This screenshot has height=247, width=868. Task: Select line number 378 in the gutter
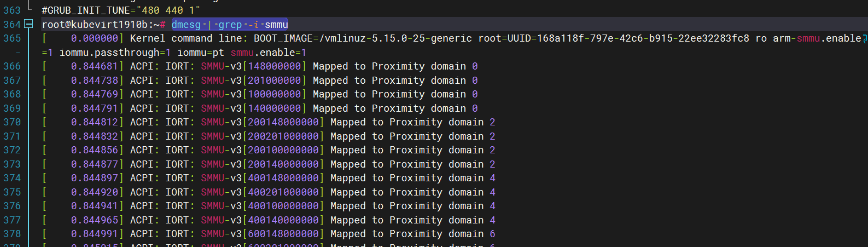tap(12, 234)
